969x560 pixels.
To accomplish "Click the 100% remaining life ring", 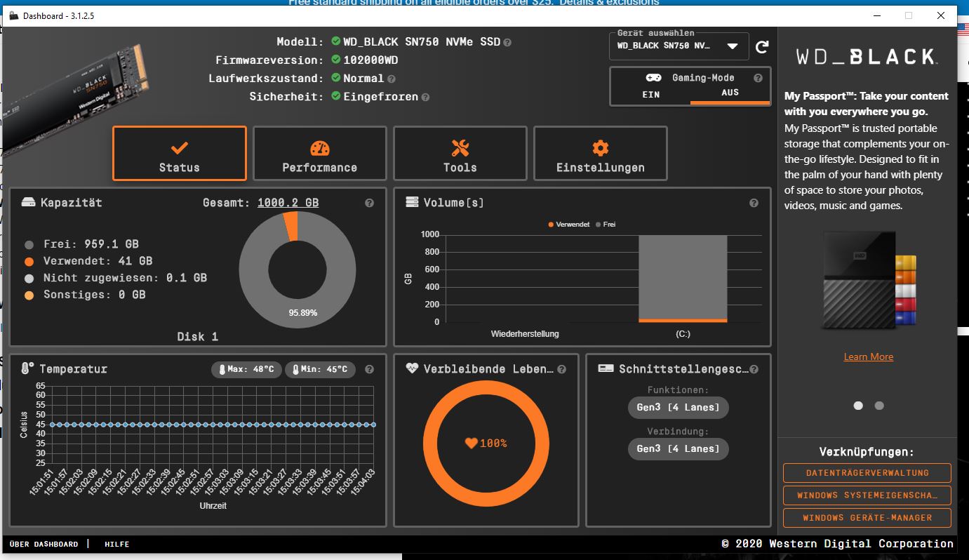I will (x=486, y=444).
